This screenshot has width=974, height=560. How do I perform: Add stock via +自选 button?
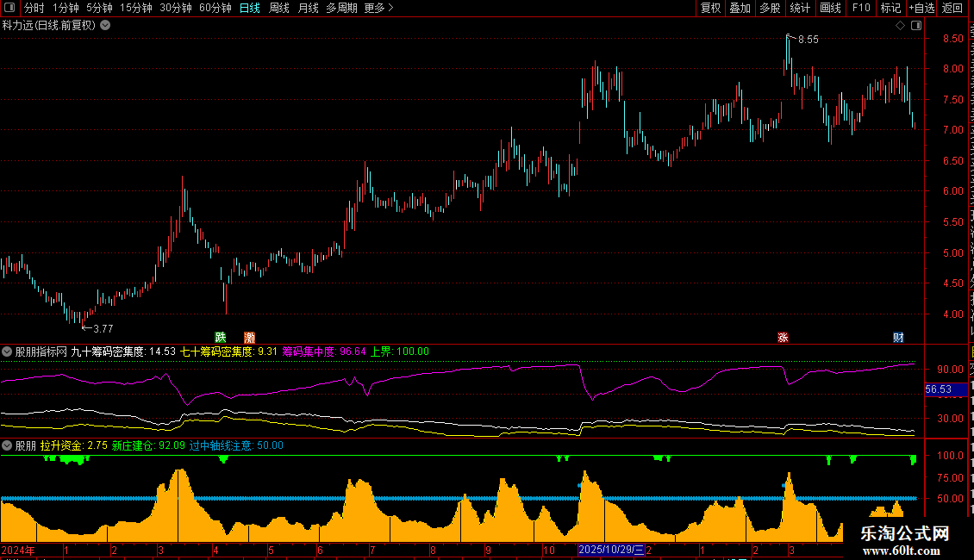point(921,8)
